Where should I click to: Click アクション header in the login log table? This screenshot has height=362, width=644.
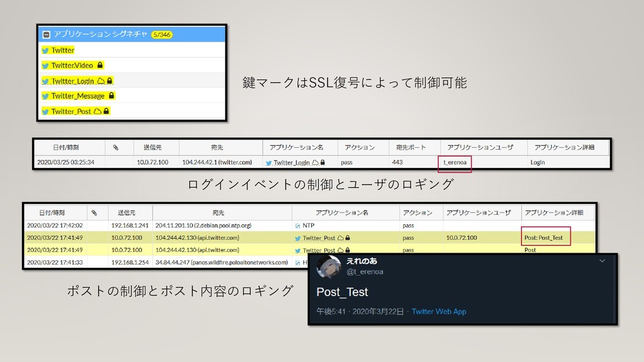[359, 147]
